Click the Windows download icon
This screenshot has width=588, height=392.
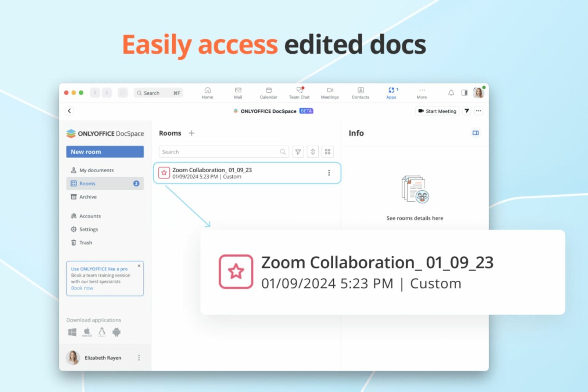coord(72,332)
